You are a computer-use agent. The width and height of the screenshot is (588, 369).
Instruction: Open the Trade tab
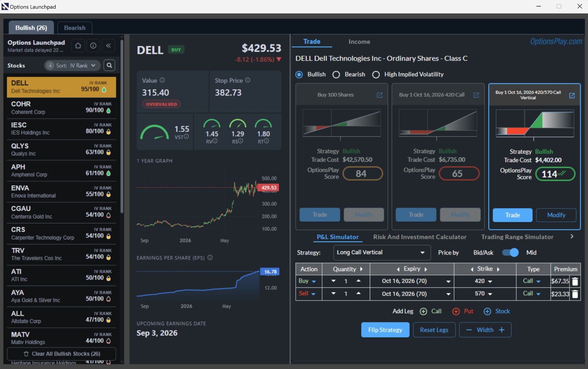(312, 41)
